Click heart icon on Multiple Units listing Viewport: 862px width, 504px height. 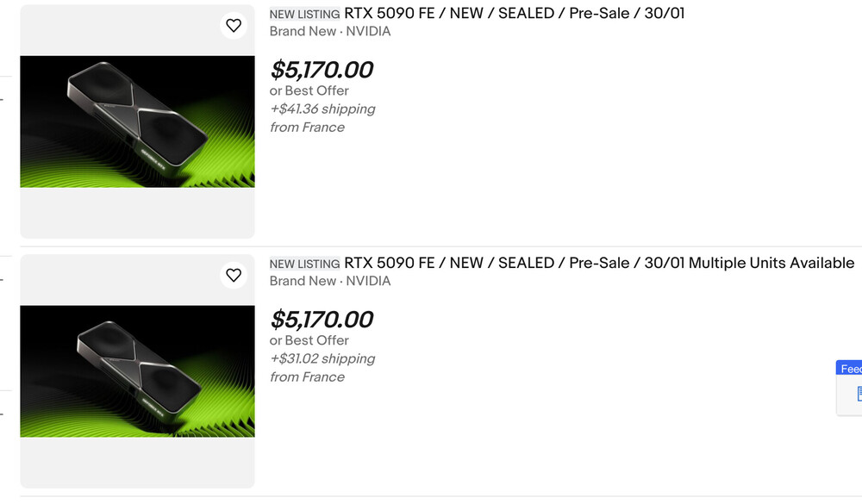point(234,276)
